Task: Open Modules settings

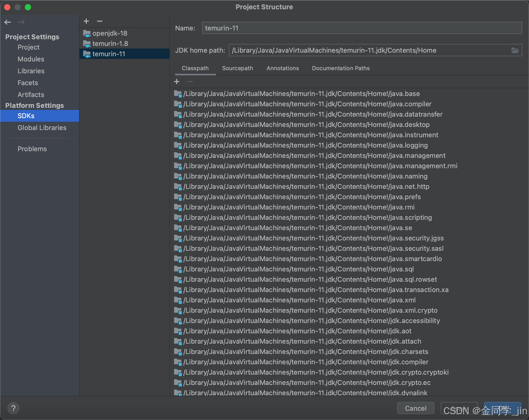Action: [x=31, y=59]
